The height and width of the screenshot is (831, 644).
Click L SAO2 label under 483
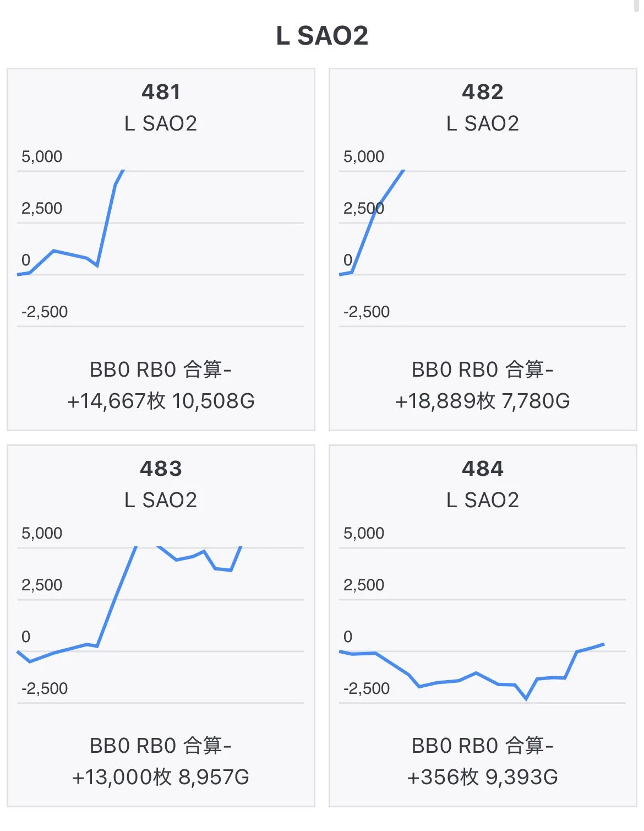161,500
